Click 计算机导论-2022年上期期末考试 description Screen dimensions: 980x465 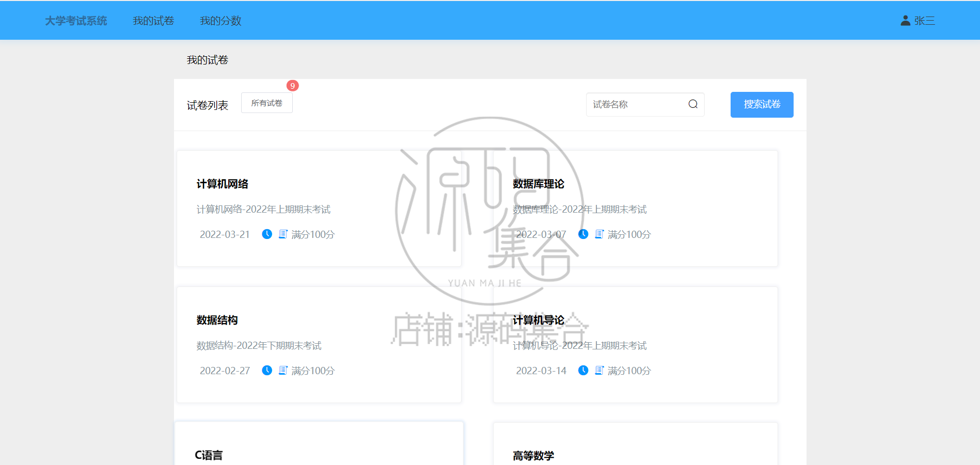580,345
